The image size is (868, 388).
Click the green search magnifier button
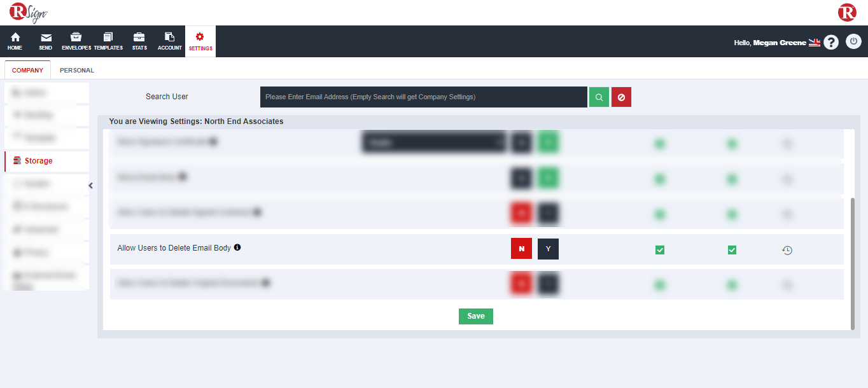599,97
